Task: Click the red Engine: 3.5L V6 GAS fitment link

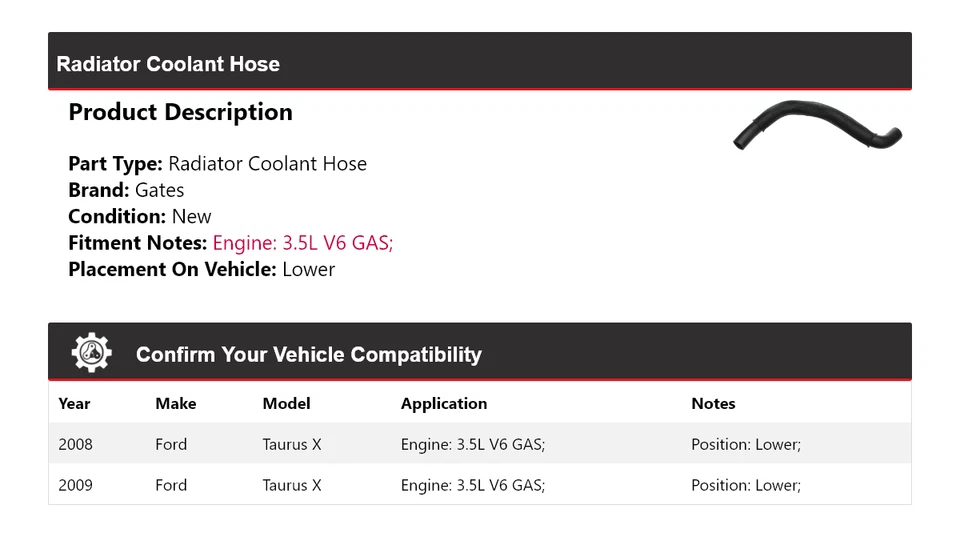Action: (x=303, y=243)
